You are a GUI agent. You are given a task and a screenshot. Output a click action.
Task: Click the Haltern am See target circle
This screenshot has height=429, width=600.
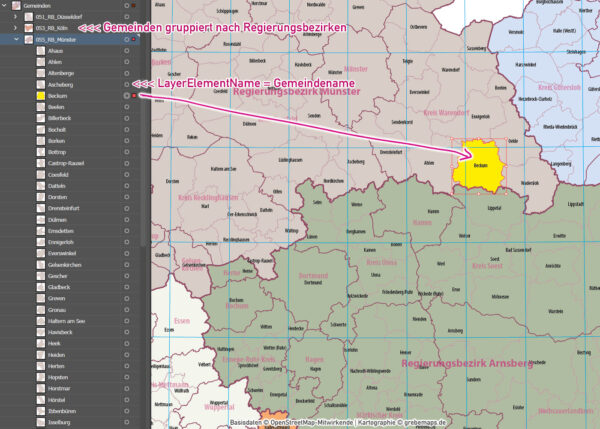pyautogui.click(x=127, y=321)
